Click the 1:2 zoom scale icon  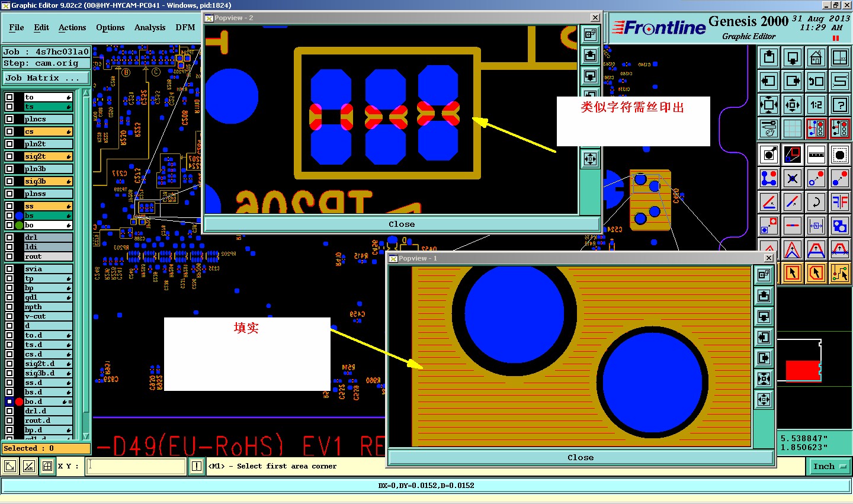click(x=816, y=105)
